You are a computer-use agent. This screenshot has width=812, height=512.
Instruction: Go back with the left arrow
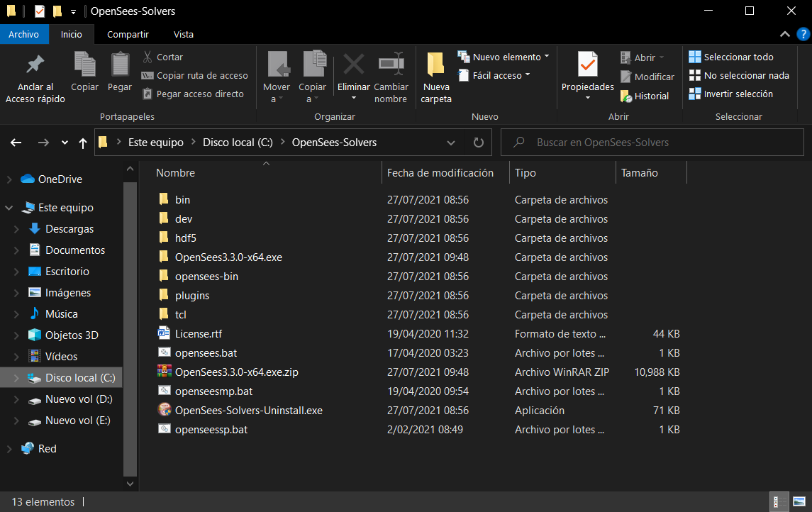pyautogui.click(x=16, y=143)
